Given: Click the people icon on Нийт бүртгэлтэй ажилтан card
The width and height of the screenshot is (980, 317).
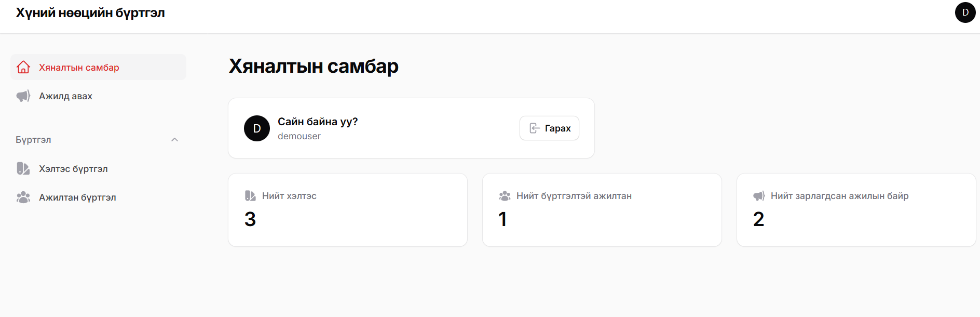Looking at the screenshot, I should (505, 196).
